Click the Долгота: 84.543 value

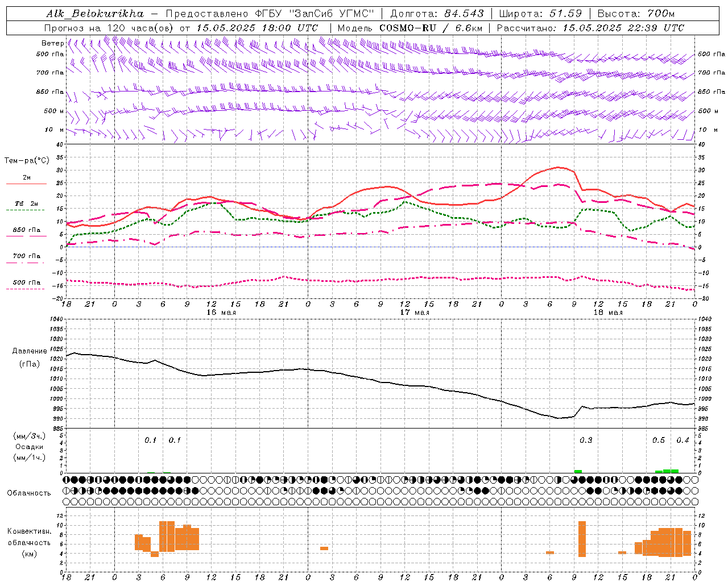(437, 14)
